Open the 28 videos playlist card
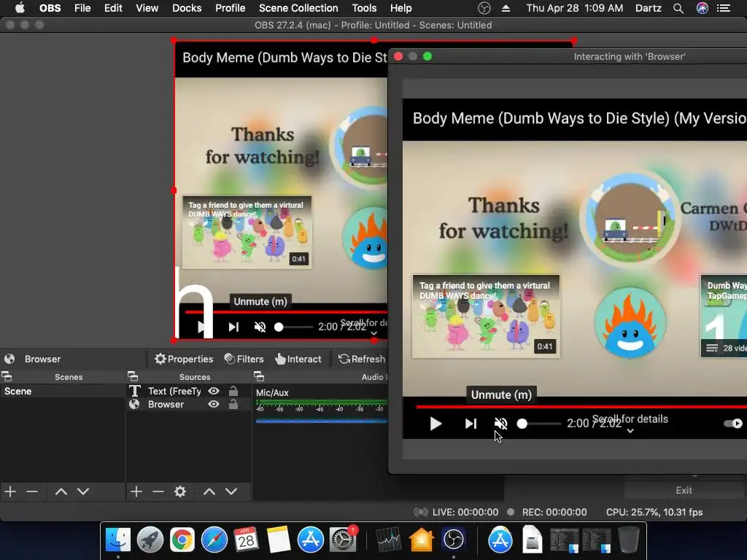 (x=724, y=316)
